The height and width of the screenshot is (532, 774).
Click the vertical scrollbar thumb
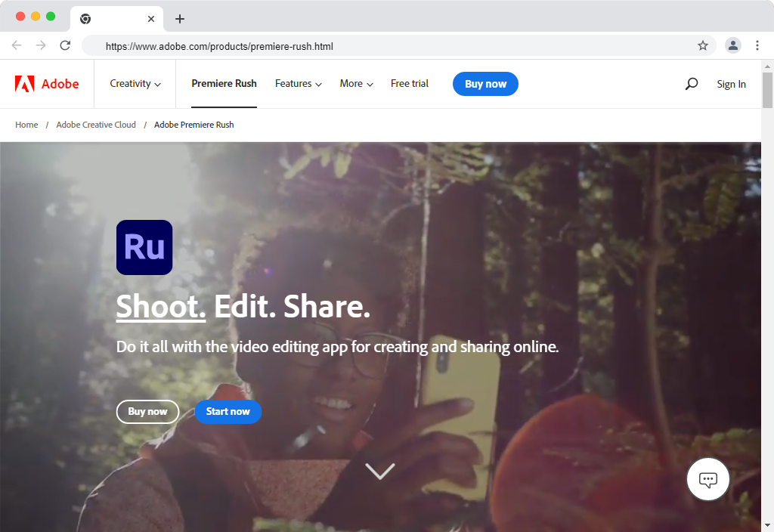[x=767, y=91]
